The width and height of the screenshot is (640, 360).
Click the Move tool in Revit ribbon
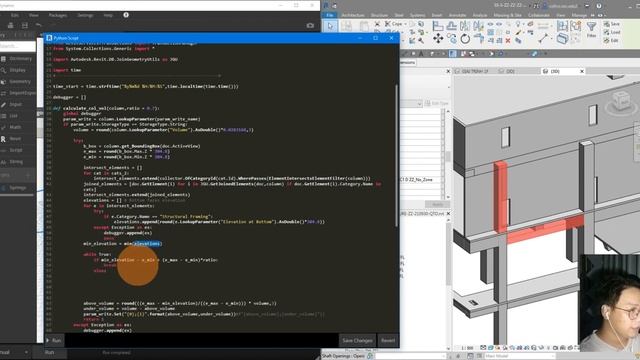click(x=438, y=39)
